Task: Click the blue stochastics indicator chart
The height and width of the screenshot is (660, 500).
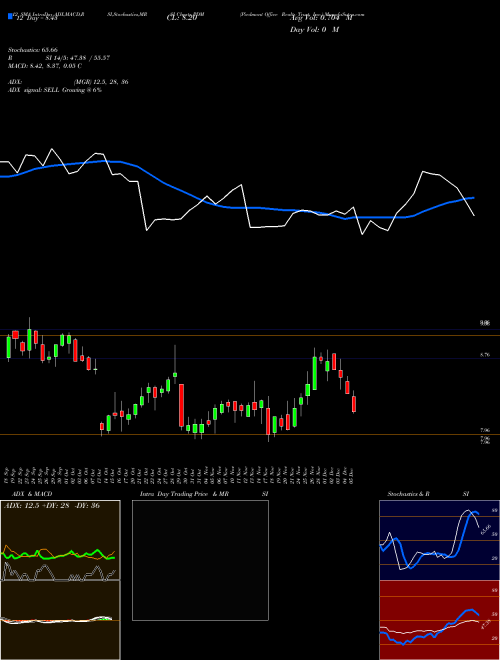Action: pos(439,540)
